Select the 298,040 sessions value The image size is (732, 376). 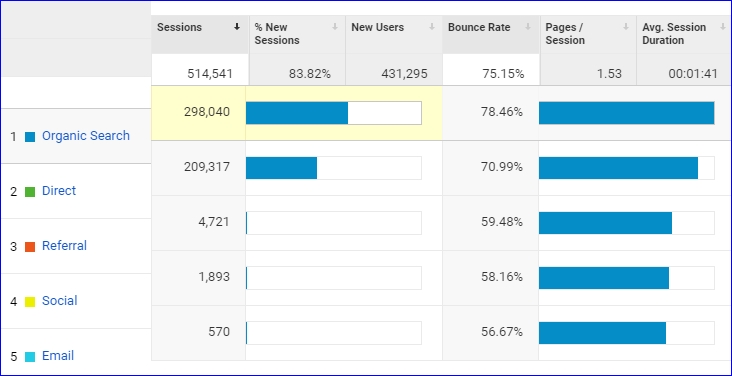(207, 112)
